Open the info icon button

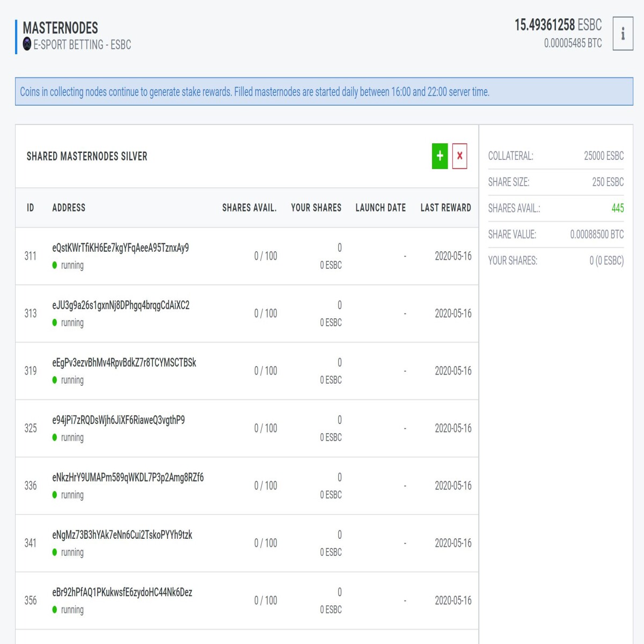623,34
